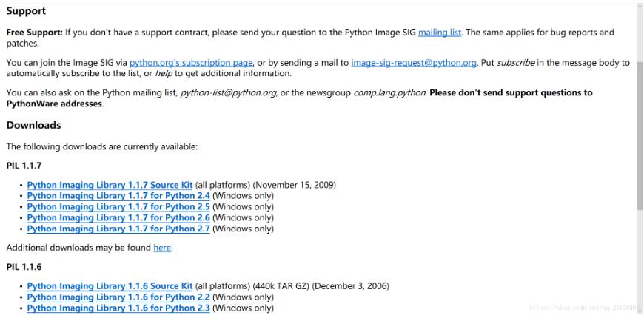
Task: Download PIL 1.1.7 for Python 2.7
Action: click(118, 229)
